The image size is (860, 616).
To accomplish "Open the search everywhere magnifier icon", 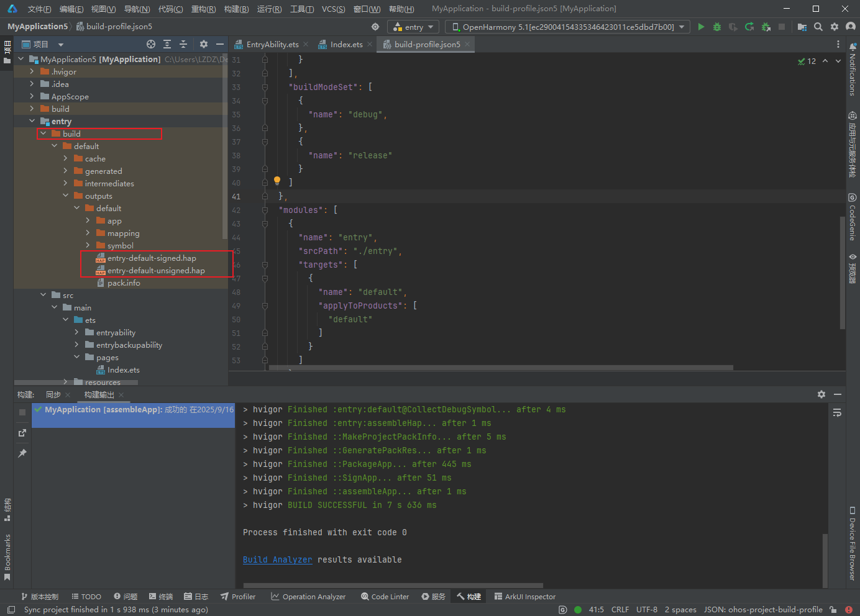I will point(818,27).
